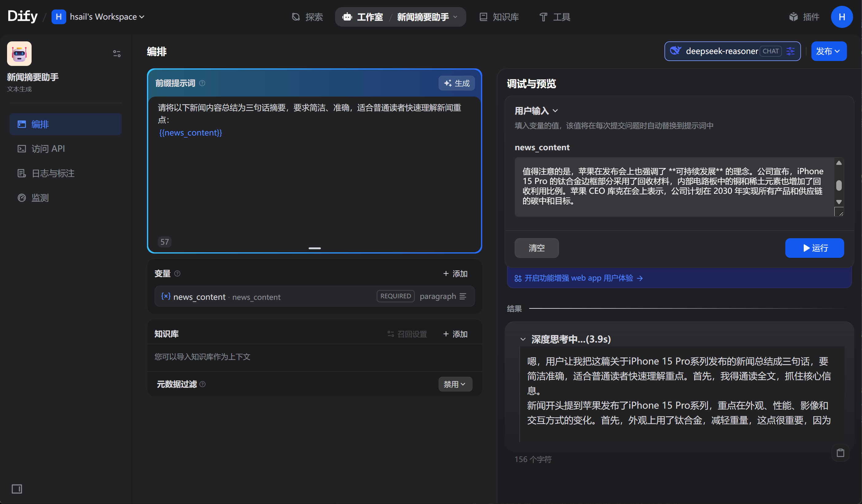
Task: Copy the result with clipboard icon
Action: 840,453
